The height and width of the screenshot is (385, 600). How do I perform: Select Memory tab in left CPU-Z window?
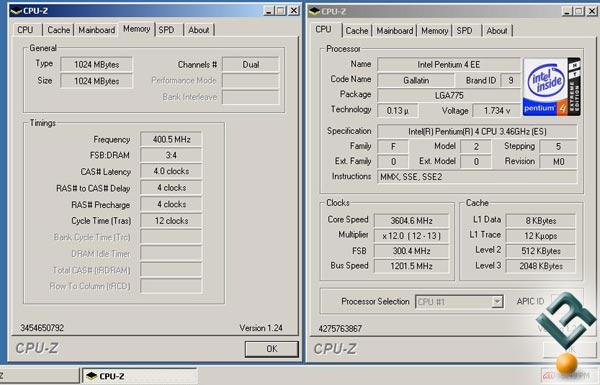[x=136, y=29]
